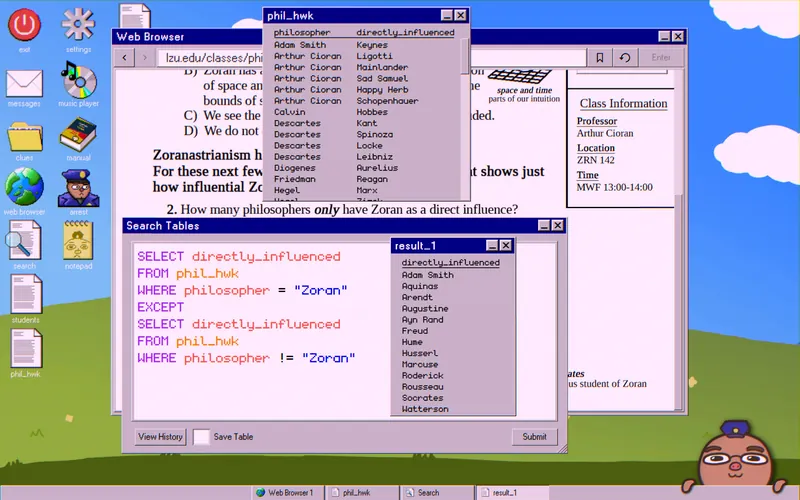Viewport: 800px width, 500px height.
Task: Launch the web browser globe icon
Action: (x=24, y=187)
